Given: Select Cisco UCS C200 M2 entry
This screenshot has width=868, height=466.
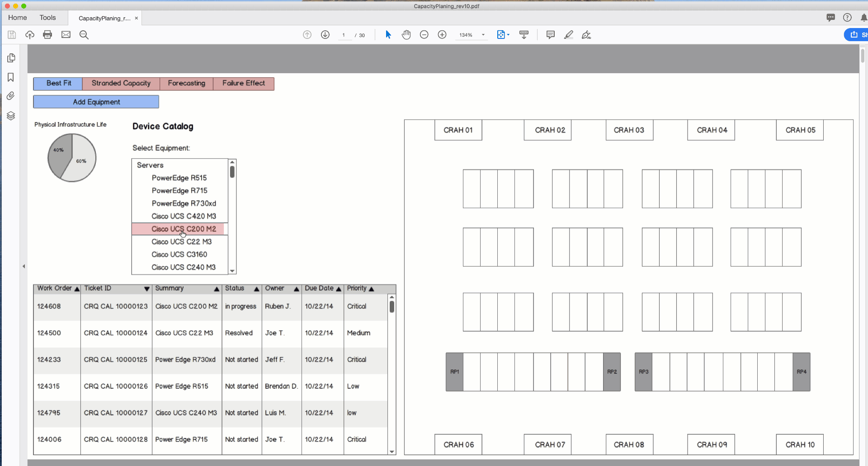Looking at the screenshot, I should pyautogui.click(x=179, y=229).
